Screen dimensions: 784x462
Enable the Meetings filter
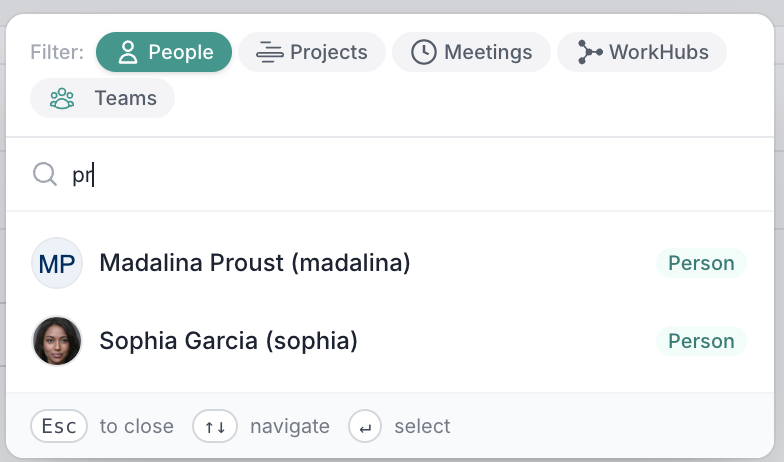click(x=471, y=53)
